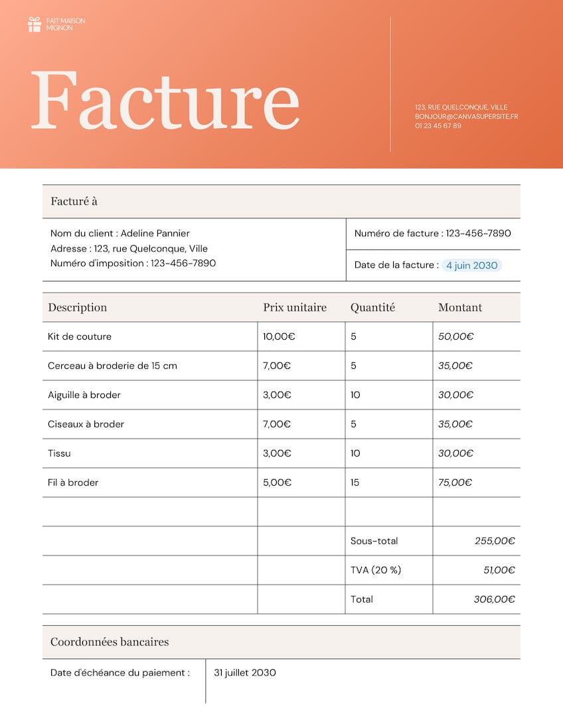Select the quantity 15 for Fil à broder
The image size is (563, 728).
click(355, 483)
